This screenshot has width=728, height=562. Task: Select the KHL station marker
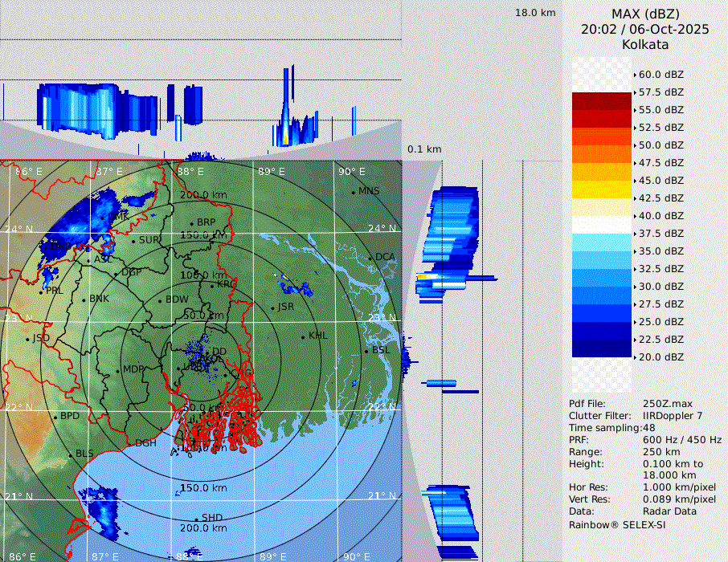[303, 336]
